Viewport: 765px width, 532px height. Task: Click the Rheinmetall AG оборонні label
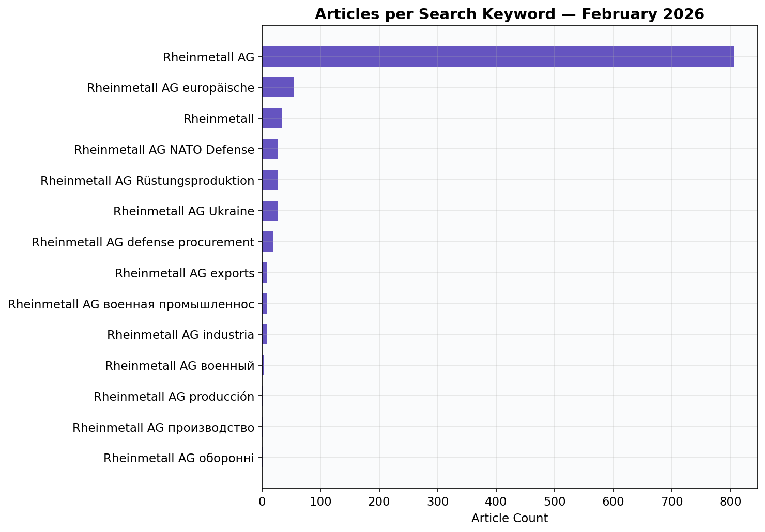(179, 458)
